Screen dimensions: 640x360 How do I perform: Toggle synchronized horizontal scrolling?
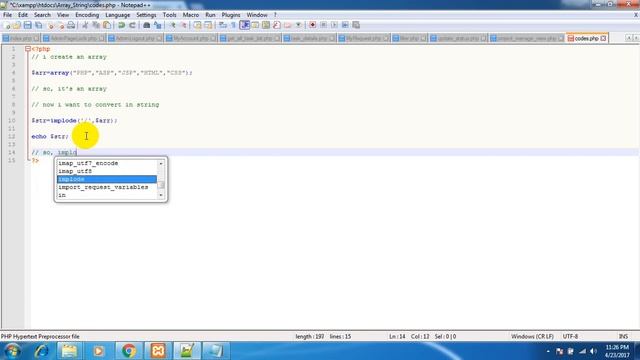coord(208,25)
